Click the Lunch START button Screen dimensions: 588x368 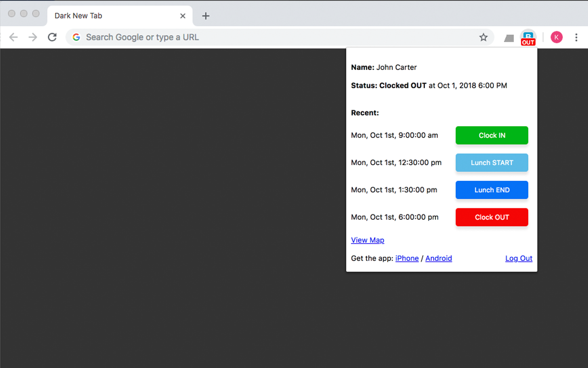click(x=492, y=162)
